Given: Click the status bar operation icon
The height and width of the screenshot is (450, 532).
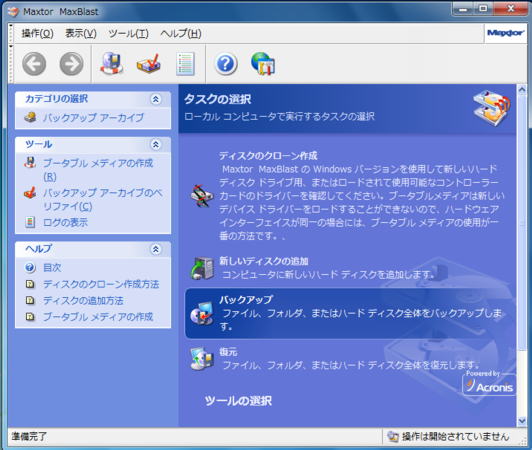Looking at the screenshot, I should coord(393,436).
